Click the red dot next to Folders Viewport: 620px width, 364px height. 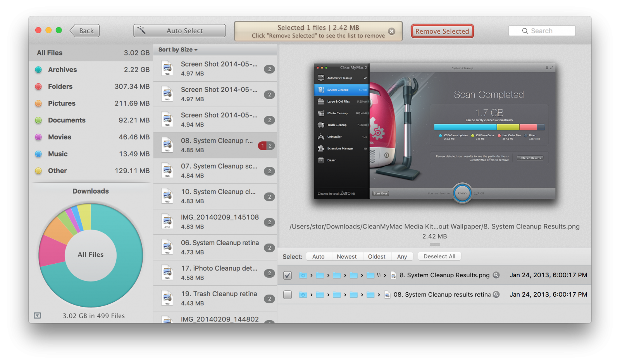pyautogui.click(x=38, y=86)
